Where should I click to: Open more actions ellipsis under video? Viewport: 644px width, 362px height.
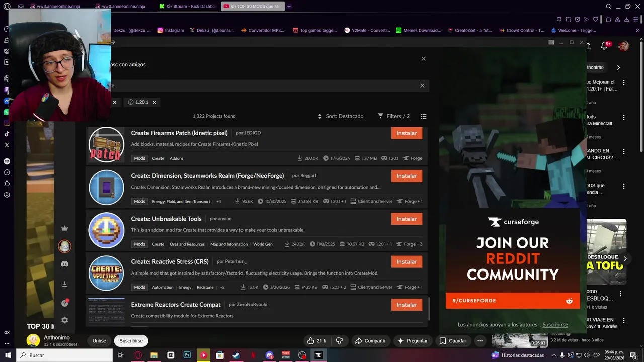[x=480, y=341]
